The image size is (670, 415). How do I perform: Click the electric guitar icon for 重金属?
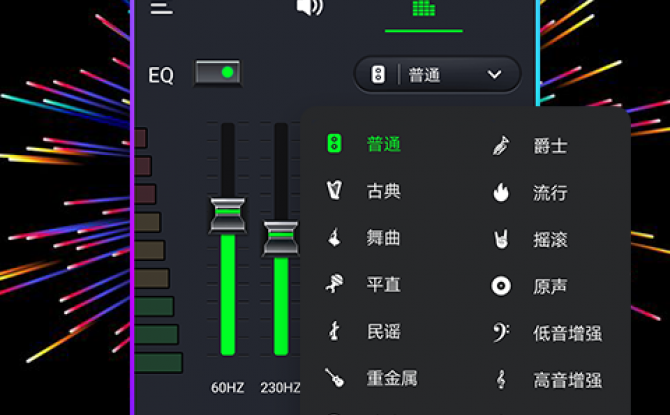(x=334, y=377)
